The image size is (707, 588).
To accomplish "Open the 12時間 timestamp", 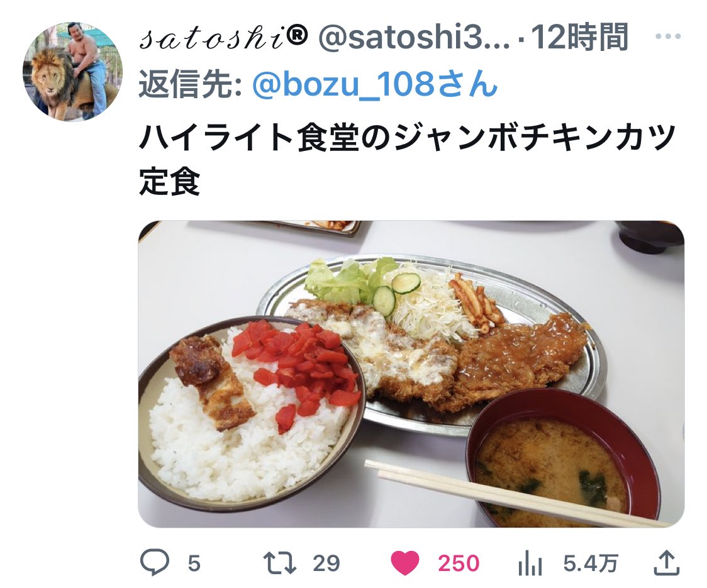I will [x=580, y=37].
